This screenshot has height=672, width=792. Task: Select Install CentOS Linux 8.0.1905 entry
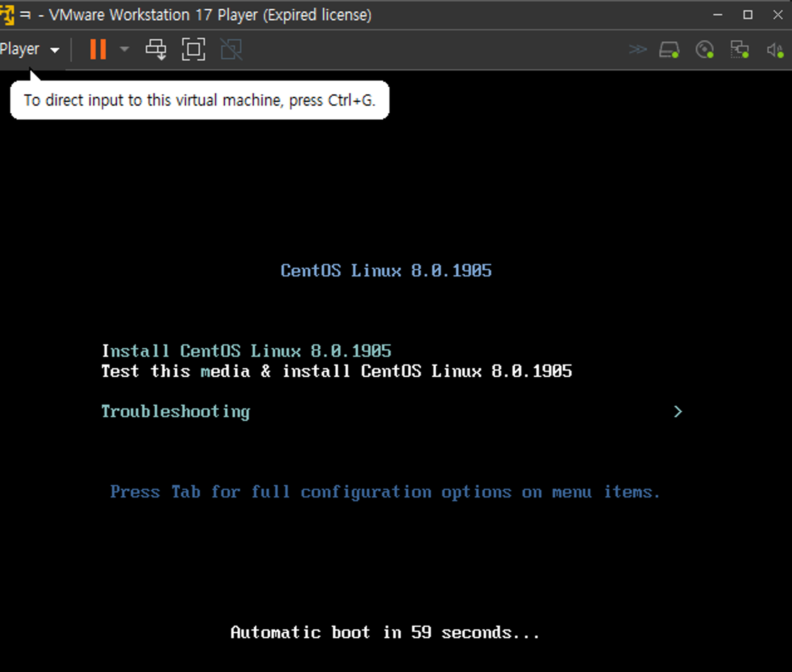pyautogui.click(x=246, y=351)
